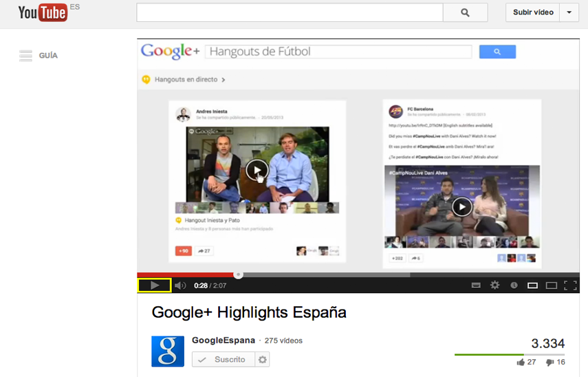This screenshot has width=588, height=377.
Task: Open the Andres Iniesta profile avatar
Action: click(x=184, y=114)
